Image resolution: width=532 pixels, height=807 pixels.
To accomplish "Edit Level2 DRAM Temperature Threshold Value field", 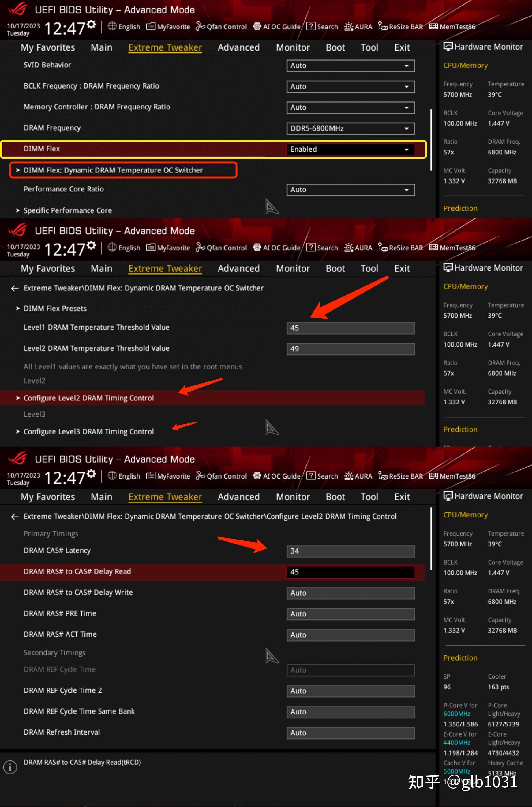I will (x=350, y=349).
